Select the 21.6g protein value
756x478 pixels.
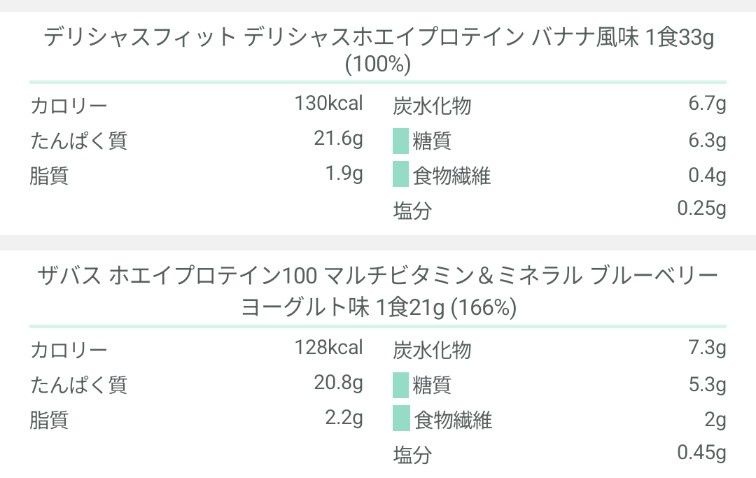pyautogui.click(x=338, y=140)
